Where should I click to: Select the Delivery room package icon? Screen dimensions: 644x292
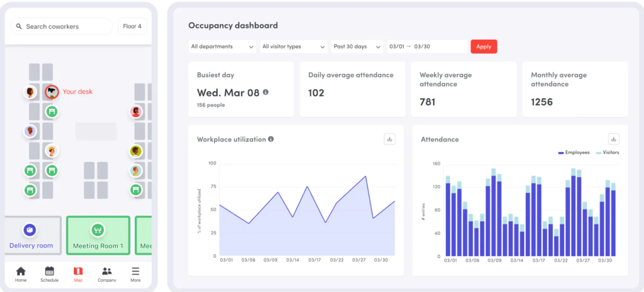(30, 230)
